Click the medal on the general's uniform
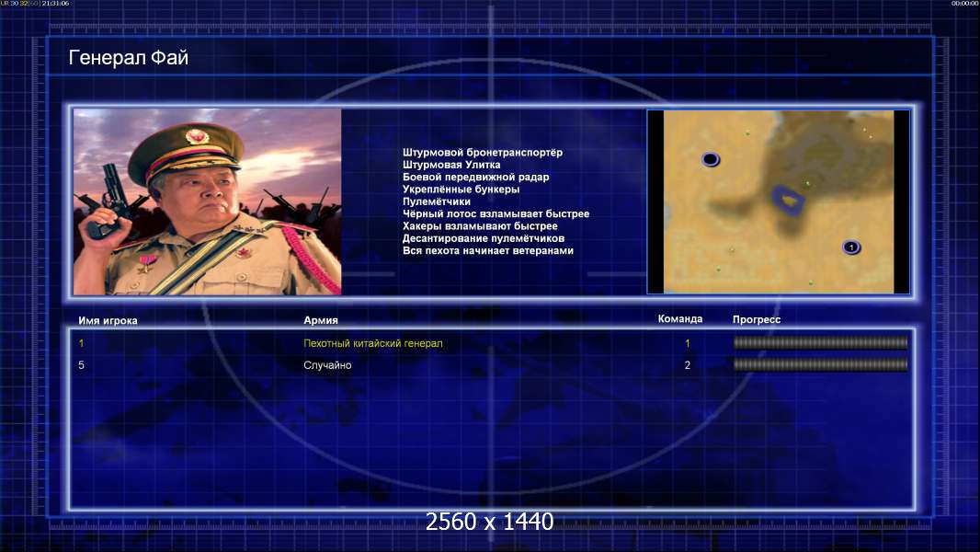This screenshot has width=980, height=552. click(147, 262)
